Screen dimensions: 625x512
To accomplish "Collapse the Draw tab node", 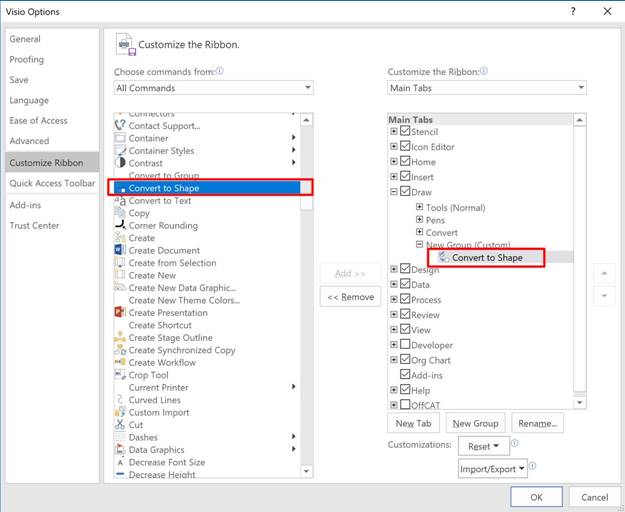I will 394,192.
